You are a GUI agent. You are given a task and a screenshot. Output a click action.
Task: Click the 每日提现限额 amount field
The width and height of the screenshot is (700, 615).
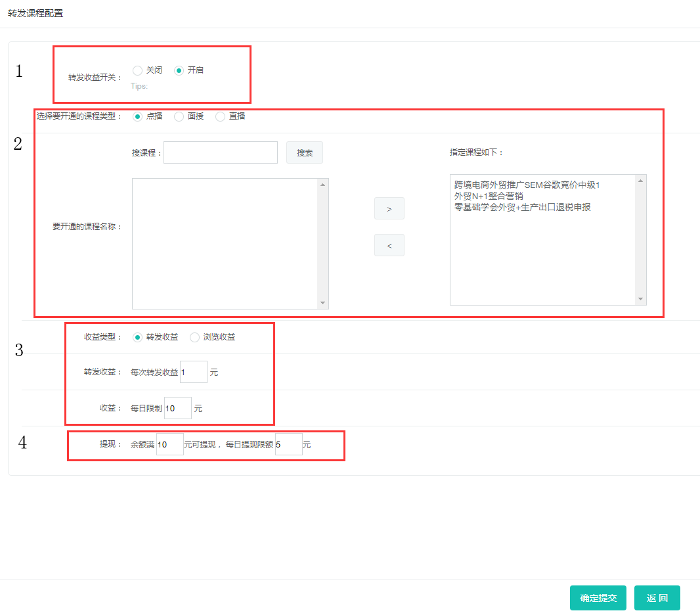[x=289, y=445]
